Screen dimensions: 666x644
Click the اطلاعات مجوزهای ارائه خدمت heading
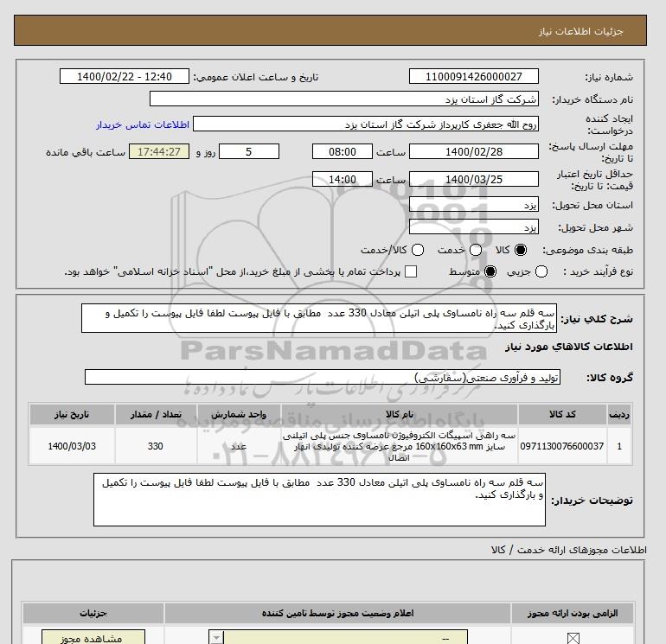[x=569, y=550]
